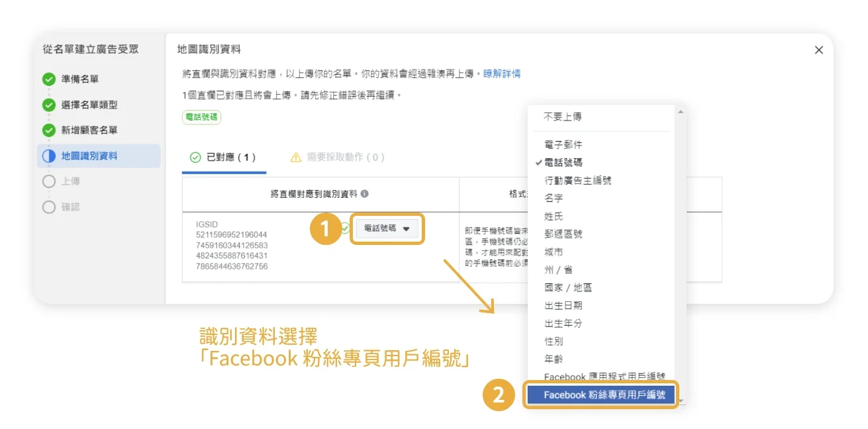
Task: Select 出生年分 from the list
Action: pyautogui.click(x=563, y=324)
